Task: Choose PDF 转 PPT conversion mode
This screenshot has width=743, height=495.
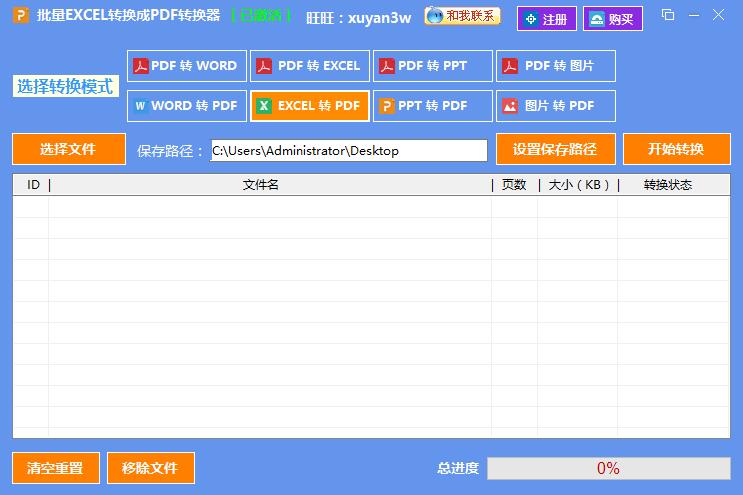Action: coord(433,66)
